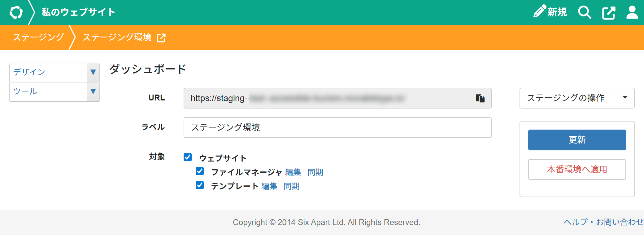
Task: Toggle the ウェブサイト checkbox
Action: point(188,157)
